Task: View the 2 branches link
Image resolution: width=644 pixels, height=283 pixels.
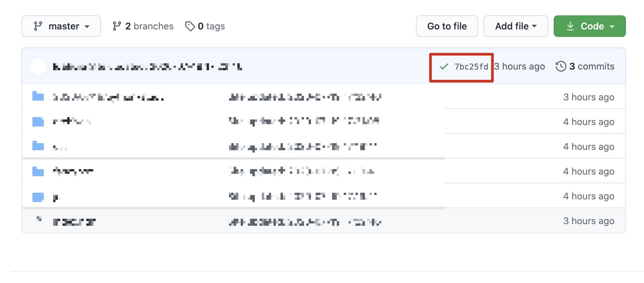Action: 143,26
